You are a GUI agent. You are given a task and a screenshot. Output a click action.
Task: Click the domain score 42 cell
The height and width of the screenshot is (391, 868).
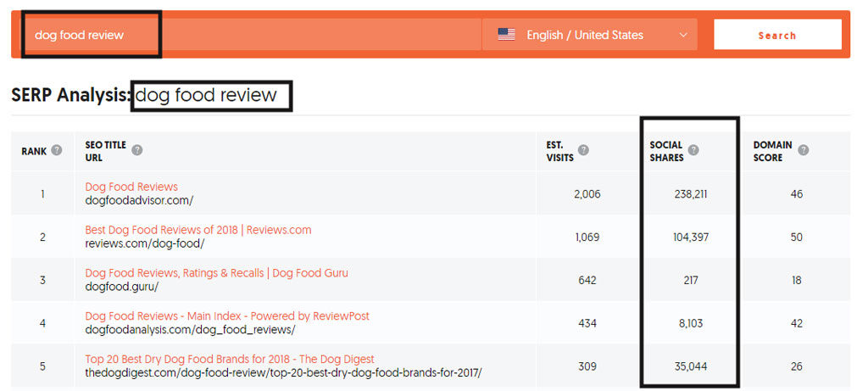(x=797, y=323)
